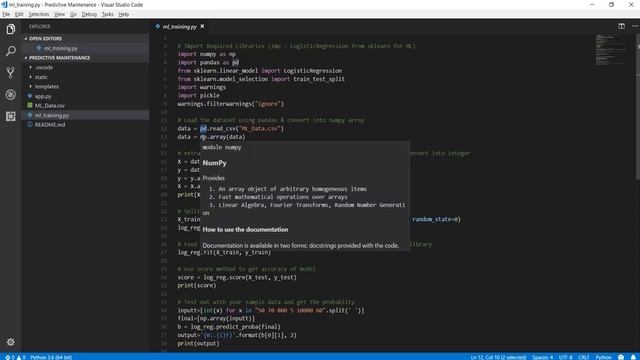Screen dimensions: 640x360
Task: Open the Debug menu
Action: click(89, 14)
